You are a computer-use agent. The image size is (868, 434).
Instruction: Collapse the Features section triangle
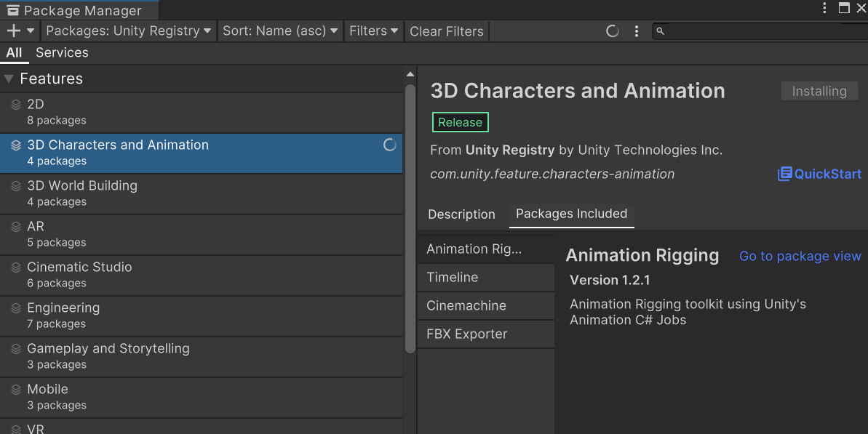point(9,79)
